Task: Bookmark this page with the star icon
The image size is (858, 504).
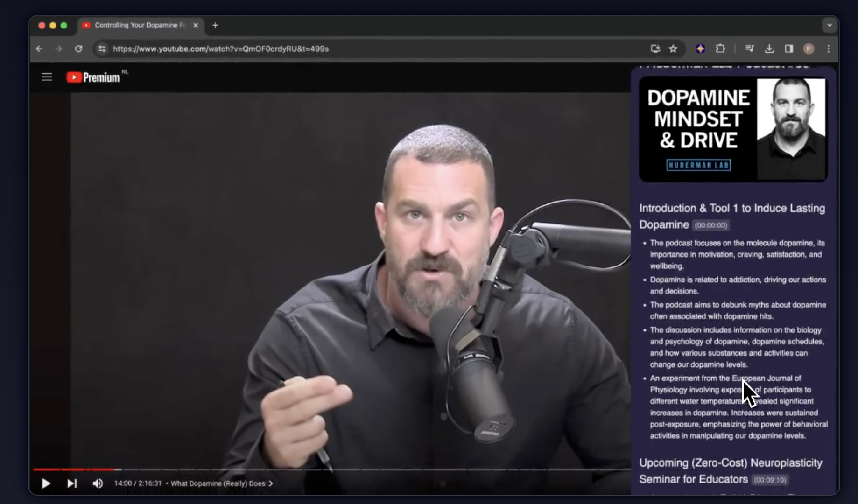Action: [673, 49]
